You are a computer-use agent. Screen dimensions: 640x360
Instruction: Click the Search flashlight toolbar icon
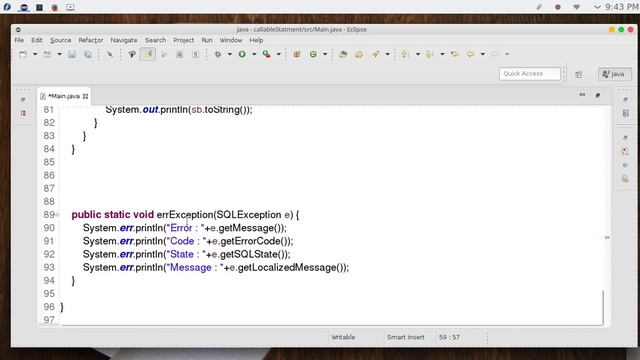(x=376, y=54)
